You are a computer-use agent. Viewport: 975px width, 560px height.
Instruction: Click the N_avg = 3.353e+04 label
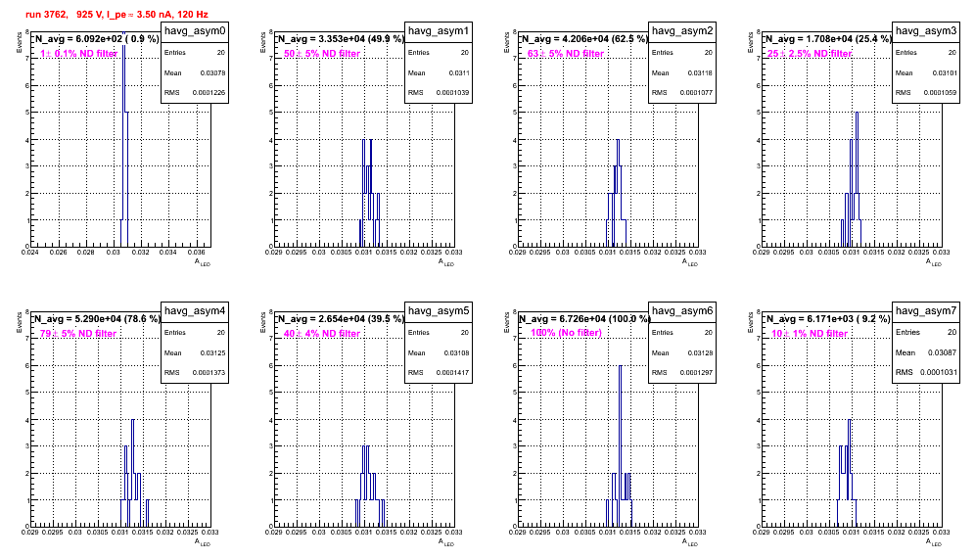coord(341,38)
